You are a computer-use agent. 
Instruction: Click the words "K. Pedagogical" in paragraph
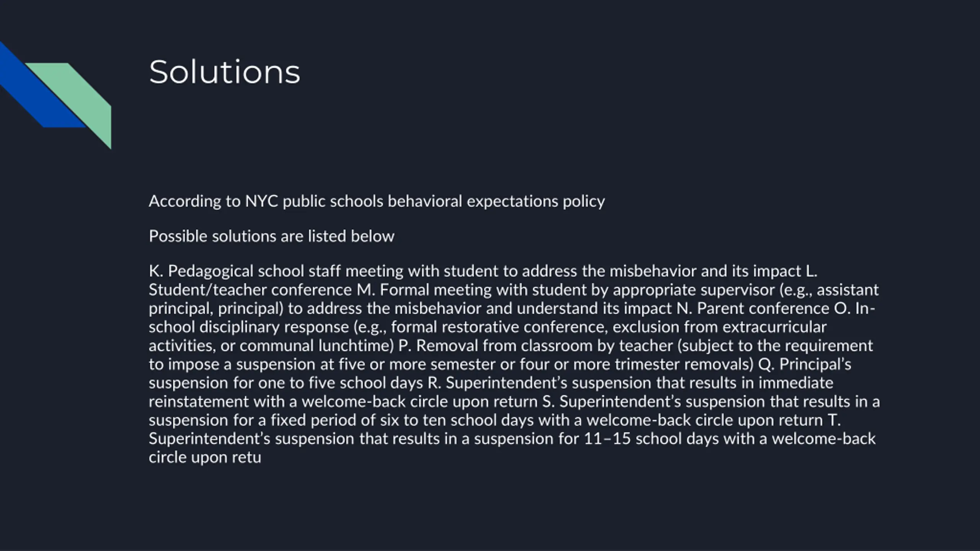pos(201,271)
